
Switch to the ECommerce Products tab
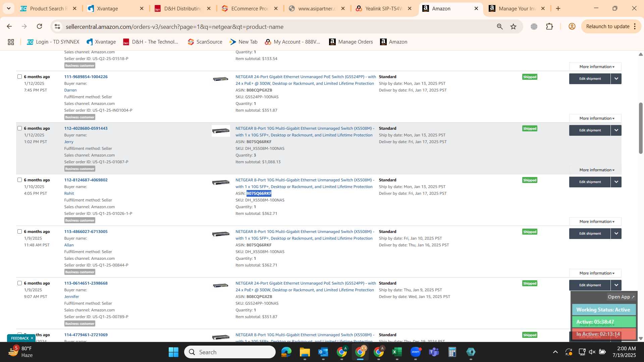(x=249, y=8)
